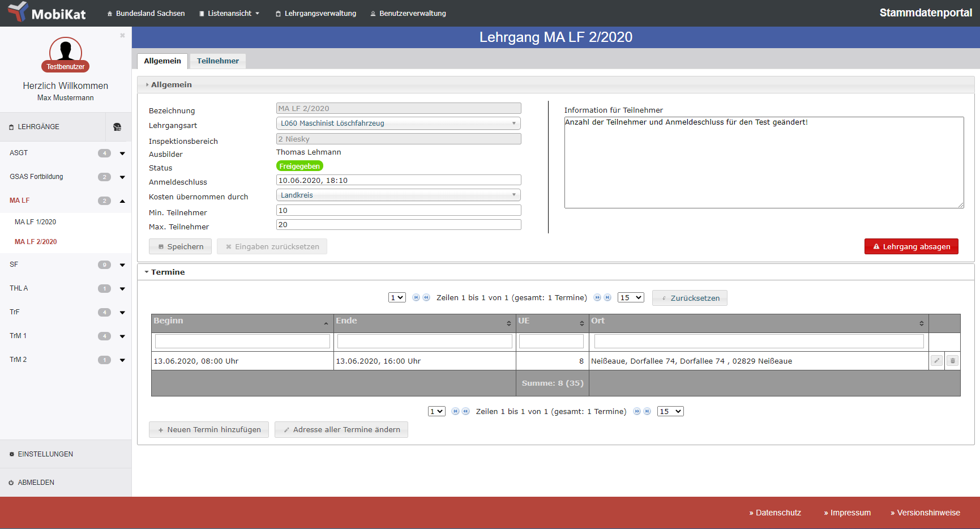980x529 pixels.
Task: Open the Kosten übernommen durch dropdown
Action: tap(398, 195)
